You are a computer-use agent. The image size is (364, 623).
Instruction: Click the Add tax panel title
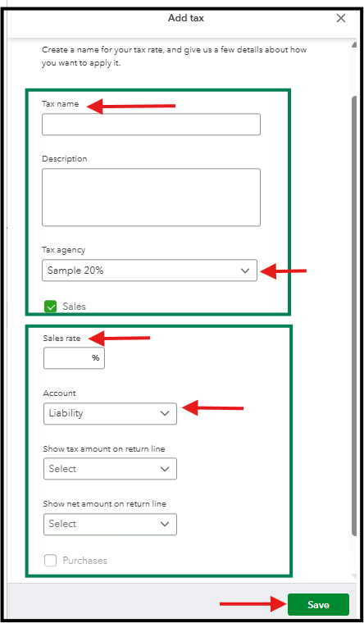point(186,18)
